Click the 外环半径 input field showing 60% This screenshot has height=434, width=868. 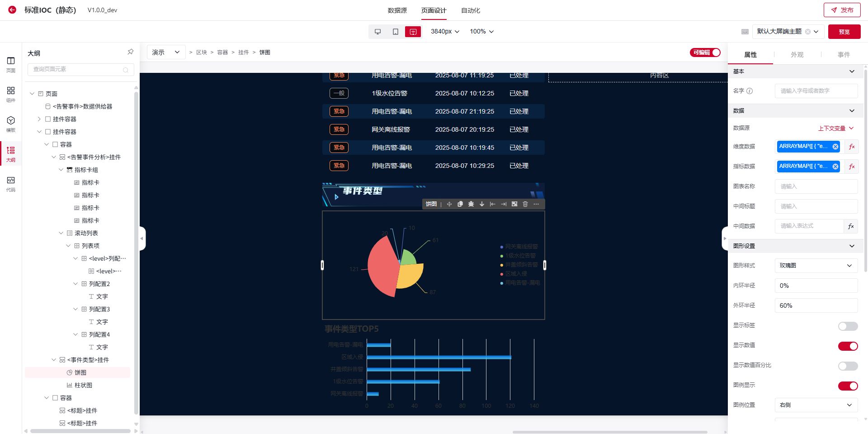816,305
